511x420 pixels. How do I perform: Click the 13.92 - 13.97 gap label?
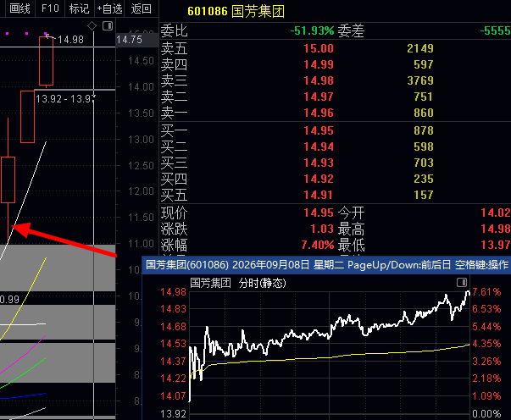[x=65, y=98]
